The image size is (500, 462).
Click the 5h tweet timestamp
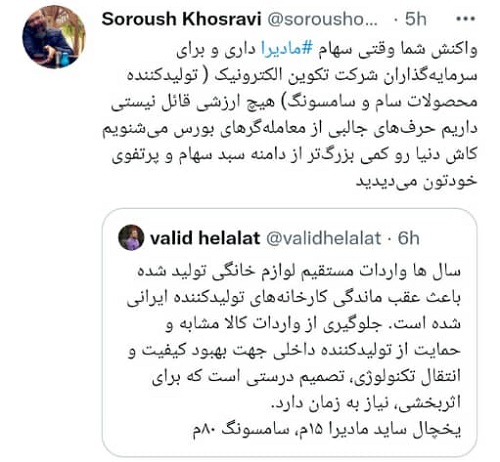[416, 19]
